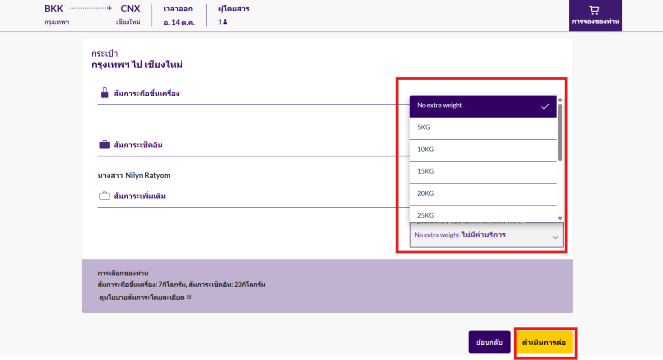Click the checked baggage suitcase icon
The width and height of the screenshot is (663, 360).
tap(104, 145)
